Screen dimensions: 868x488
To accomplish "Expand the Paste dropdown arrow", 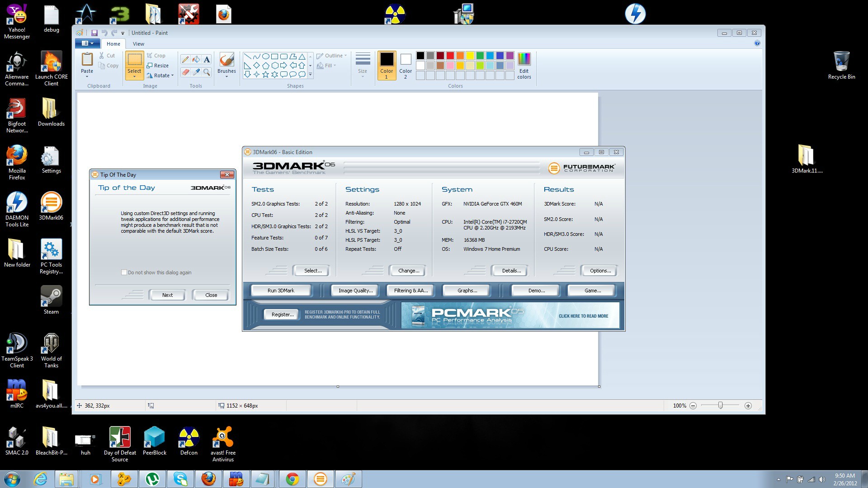I will point(87,76).
